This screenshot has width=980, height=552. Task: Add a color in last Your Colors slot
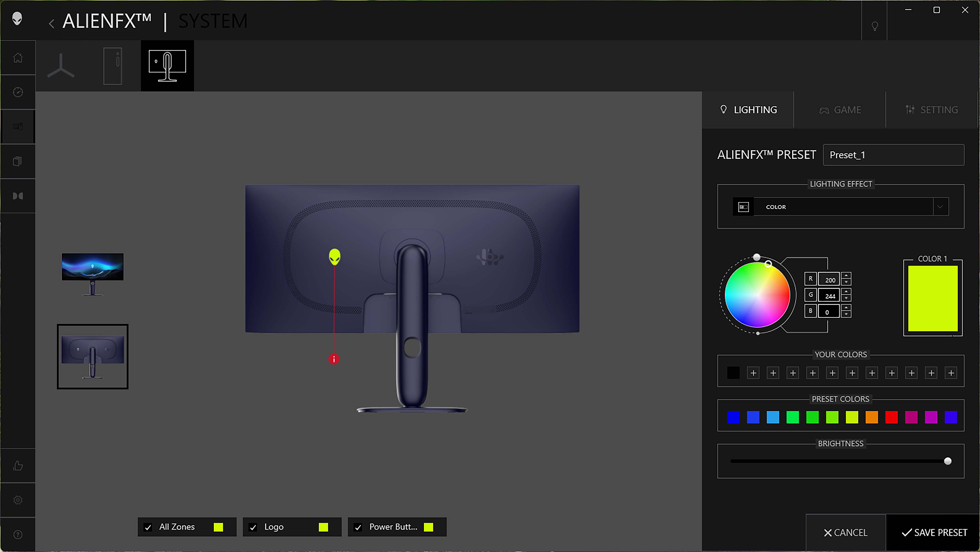click(x=951, y=373)
